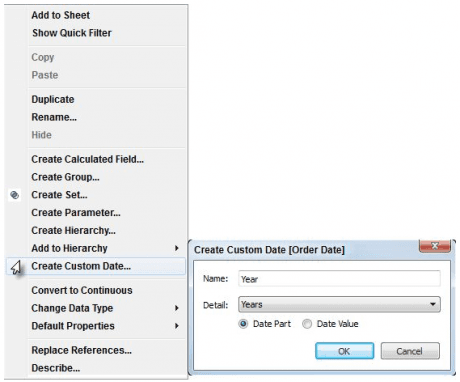
Task: Select the Date Part radio button
Action: (x=243, y=324)
